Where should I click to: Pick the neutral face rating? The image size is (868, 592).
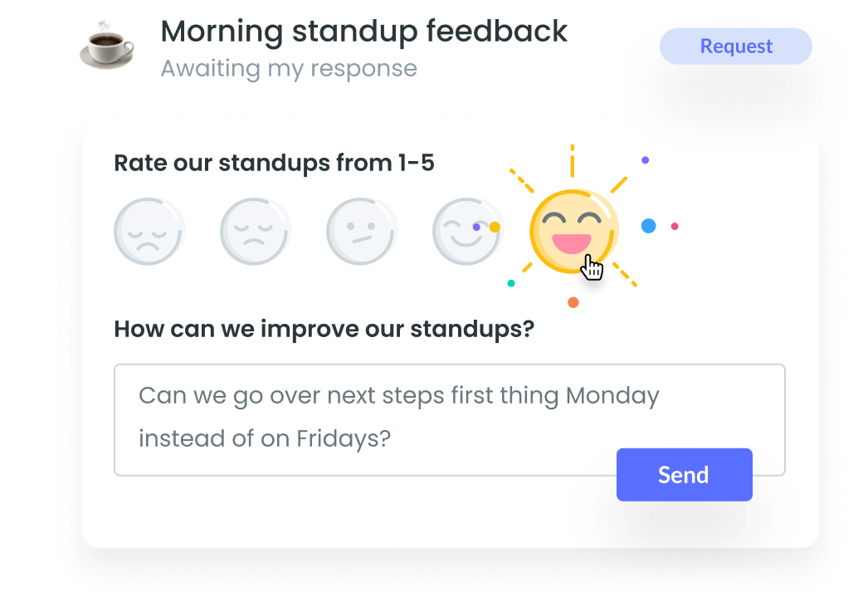(362, 232)
